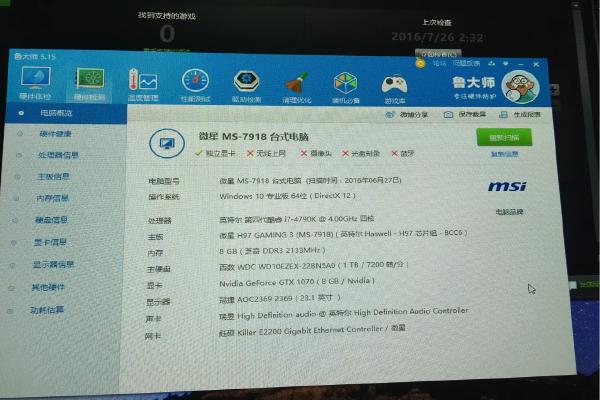Click the AOC2369 monitor text

[280, 299]
